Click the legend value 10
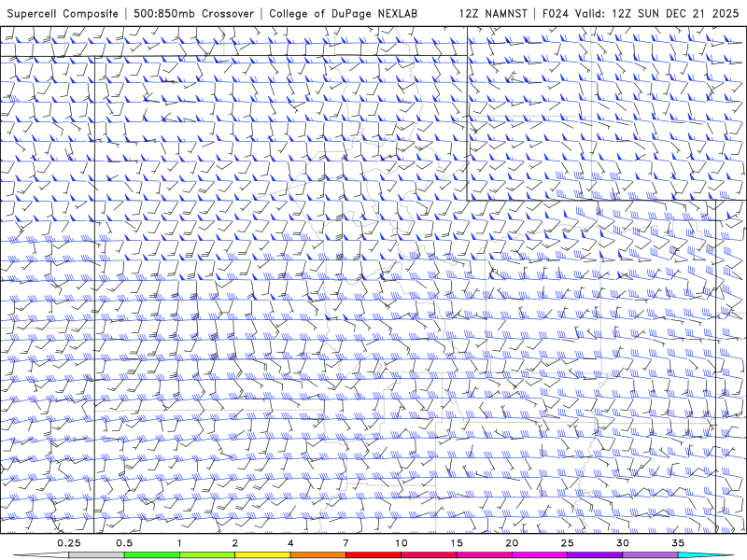This screenshot has height=560, width=747. point(402,543)
